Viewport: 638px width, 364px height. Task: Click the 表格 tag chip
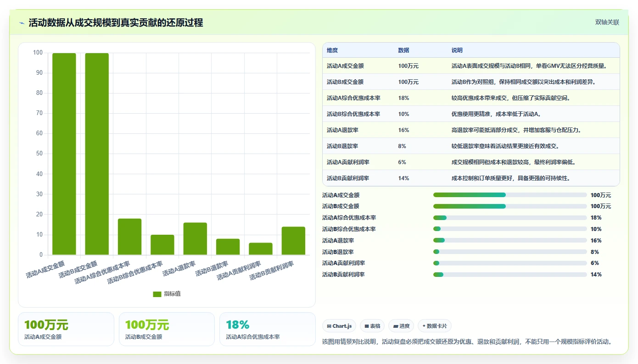click(x=372, y=326)
